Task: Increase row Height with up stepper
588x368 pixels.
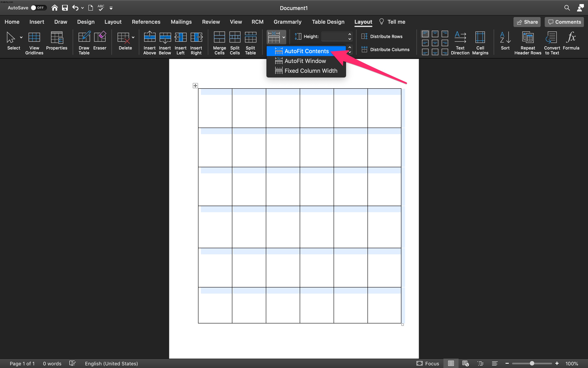Action: [x=350, y=34]
